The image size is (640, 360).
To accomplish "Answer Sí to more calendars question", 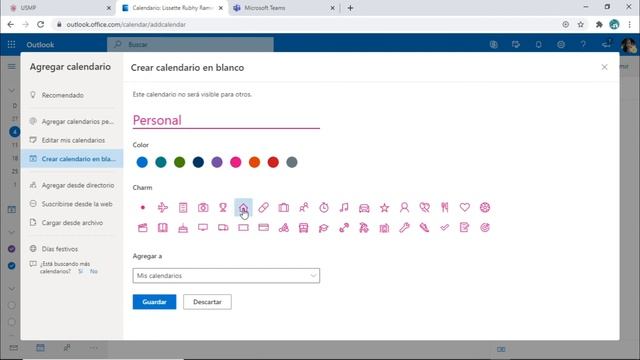I will click(80, 271).
